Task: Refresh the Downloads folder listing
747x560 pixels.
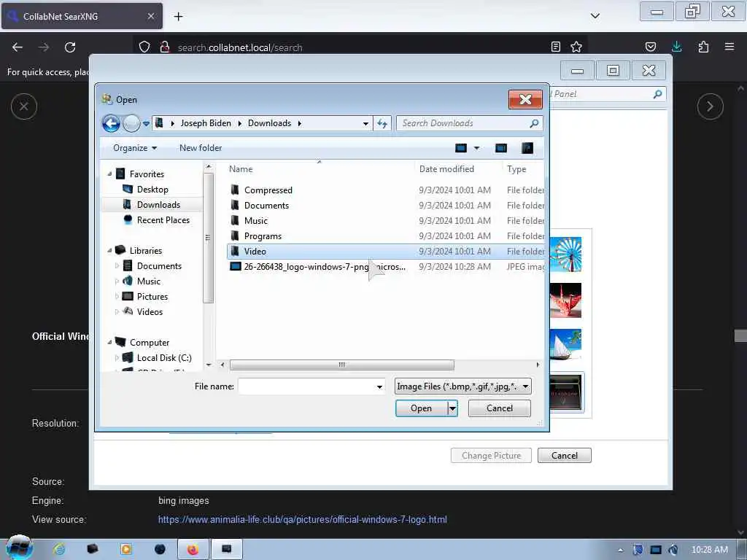Action: point(382,123)
